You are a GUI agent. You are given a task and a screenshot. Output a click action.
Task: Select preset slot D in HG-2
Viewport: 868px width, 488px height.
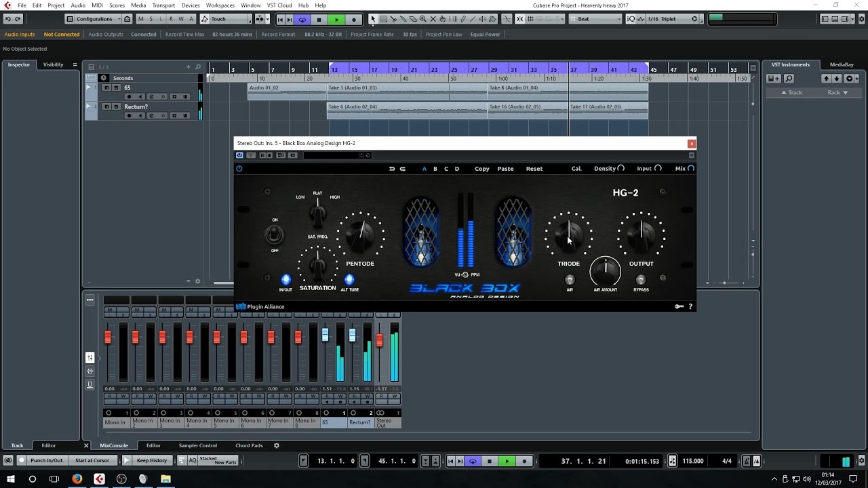point(457,169)
